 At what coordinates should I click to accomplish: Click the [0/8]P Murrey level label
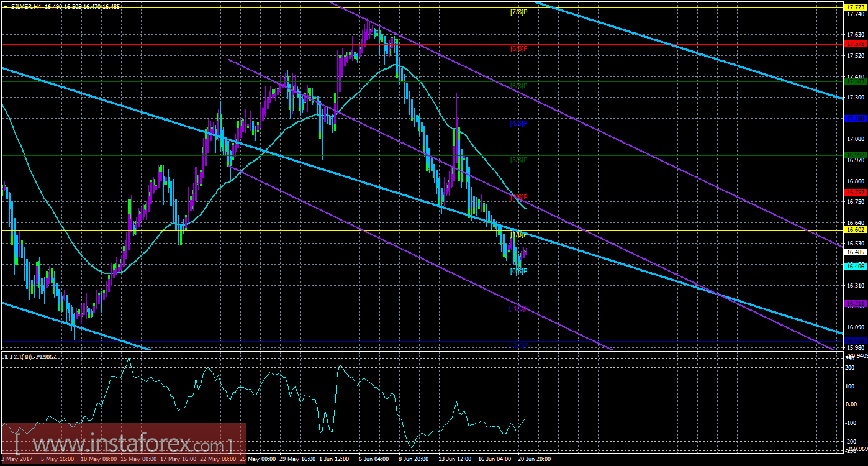pos(518,272)
